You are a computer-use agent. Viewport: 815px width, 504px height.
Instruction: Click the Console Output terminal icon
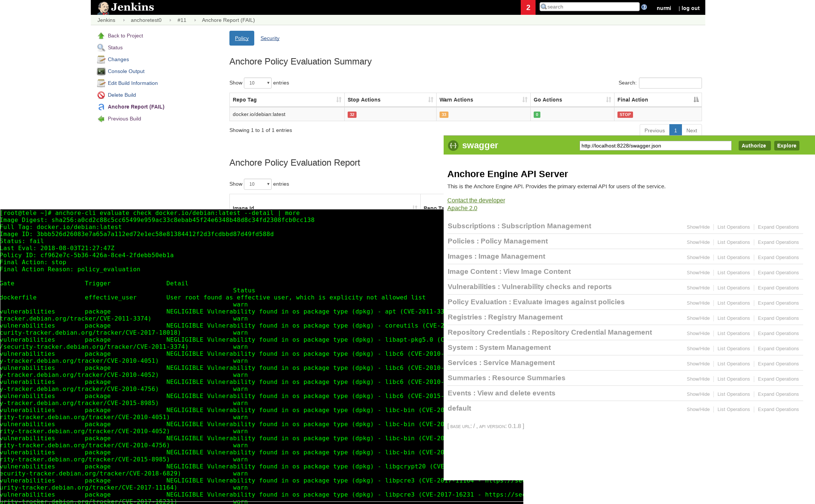point(101,71)
